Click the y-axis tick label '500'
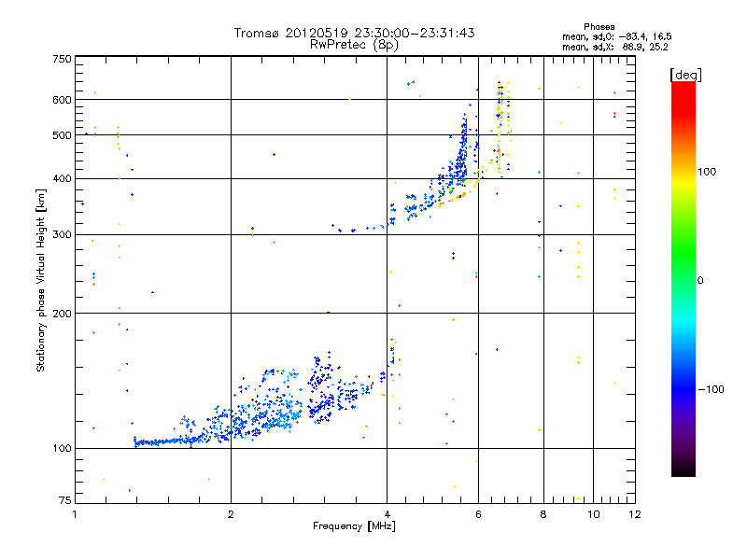This screenshot has width=747, height=560. (62, 135)
